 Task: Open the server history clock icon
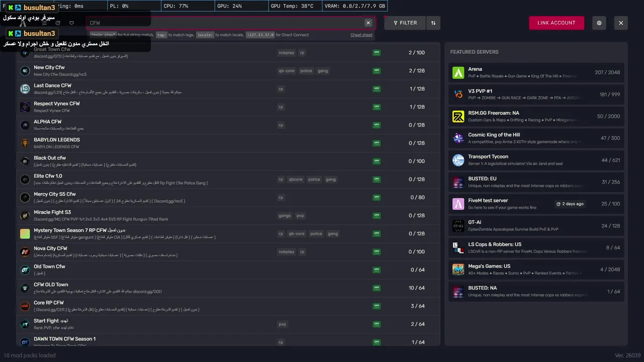coord(58,23)
